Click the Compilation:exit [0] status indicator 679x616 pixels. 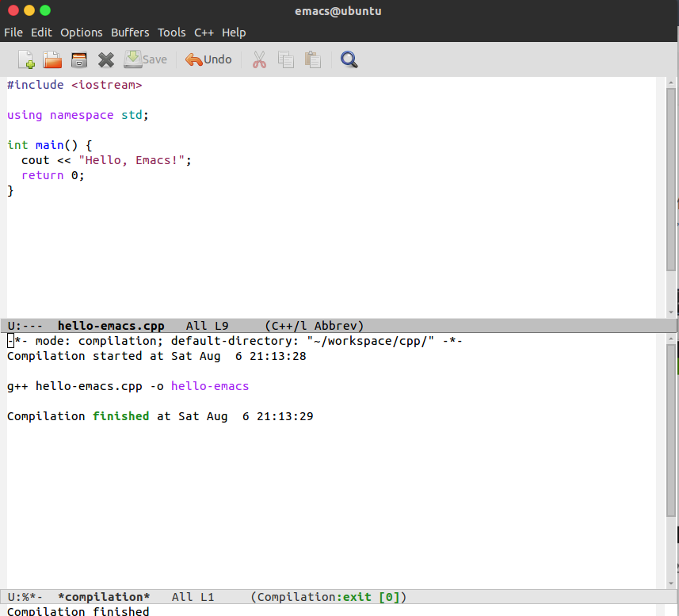[329, 597]
